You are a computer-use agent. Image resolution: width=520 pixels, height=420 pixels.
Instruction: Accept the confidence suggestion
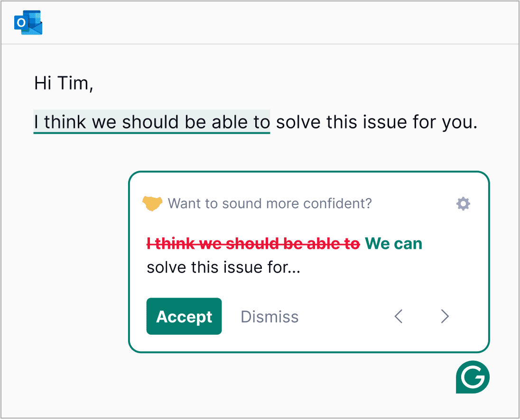184,316
